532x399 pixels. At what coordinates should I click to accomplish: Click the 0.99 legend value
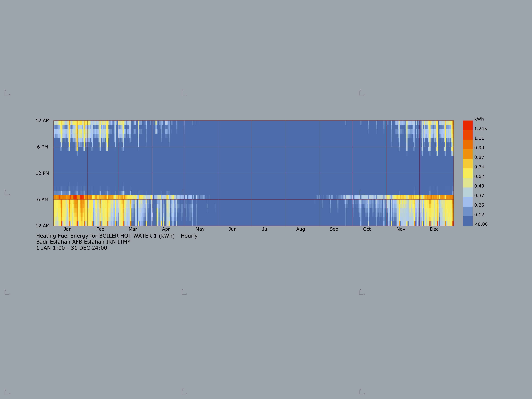479,148
